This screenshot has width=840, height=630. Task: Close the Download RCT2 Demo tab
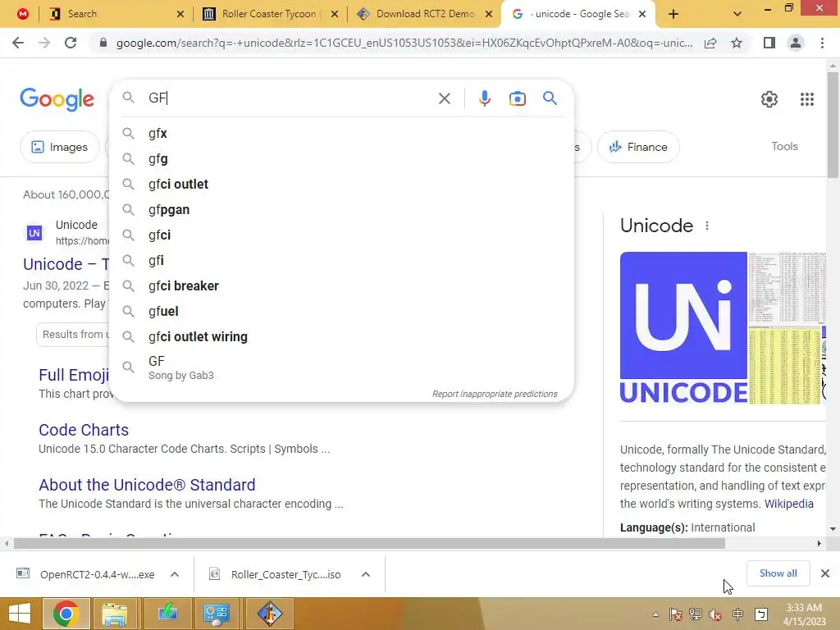click(489, 15)
